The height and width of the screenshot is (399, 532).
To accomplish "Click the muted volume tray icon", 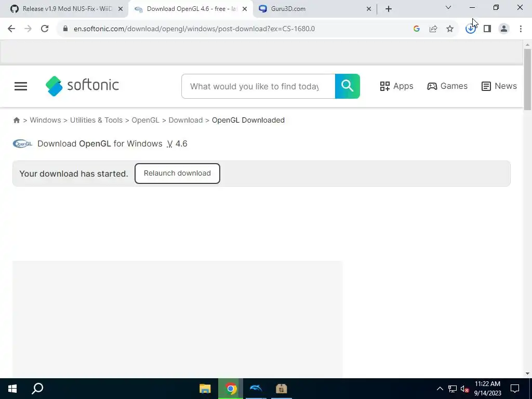I will [464, 389].
